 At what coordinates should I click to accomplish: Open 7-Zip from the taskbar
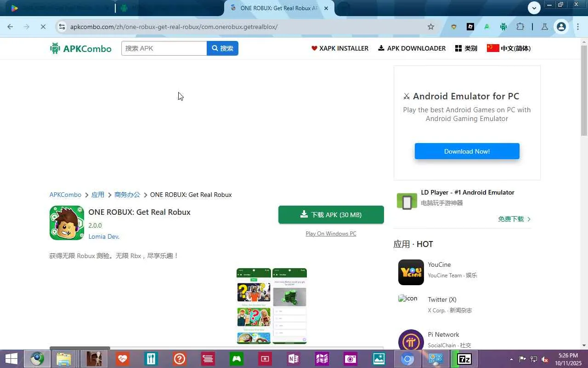(464, 359)
